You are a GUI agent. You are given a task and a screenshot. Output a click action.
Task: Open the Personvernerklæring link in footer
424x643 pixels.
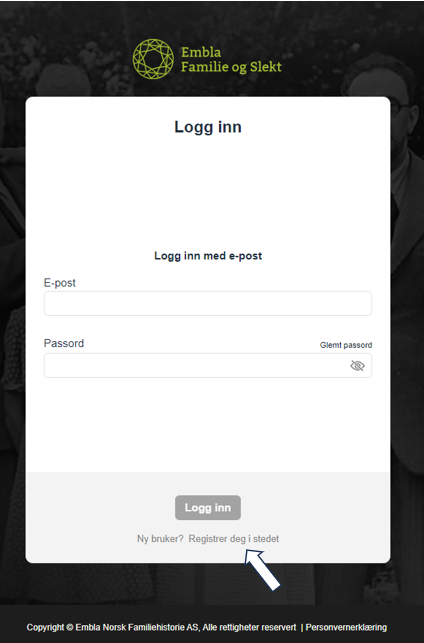(x=346, y=627)
